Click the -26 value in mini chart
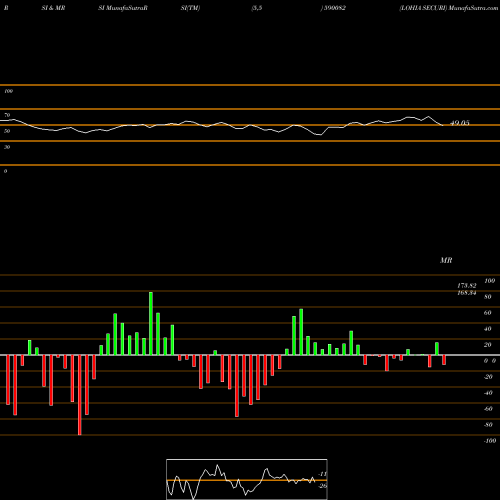The height and width of the screenshot is (500, 500). (323, 486)
